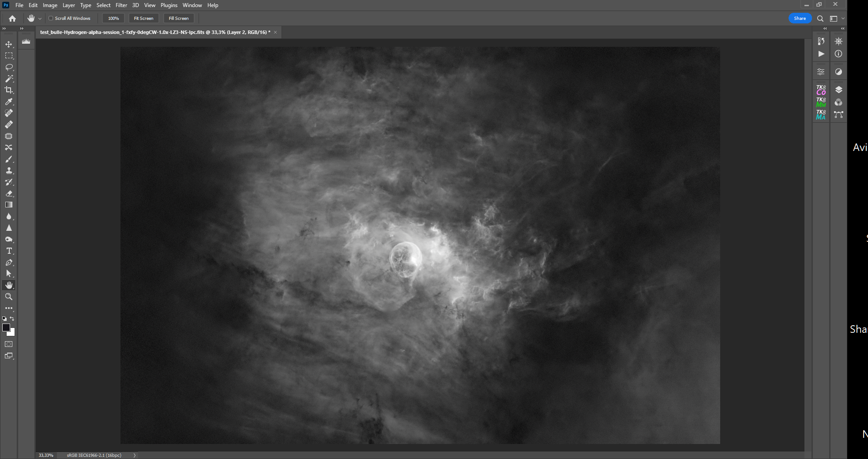Select the Rectangular Marquee tool
This screenshot has width=868, height=459.
pyautogui.click(x=9, y=56)
